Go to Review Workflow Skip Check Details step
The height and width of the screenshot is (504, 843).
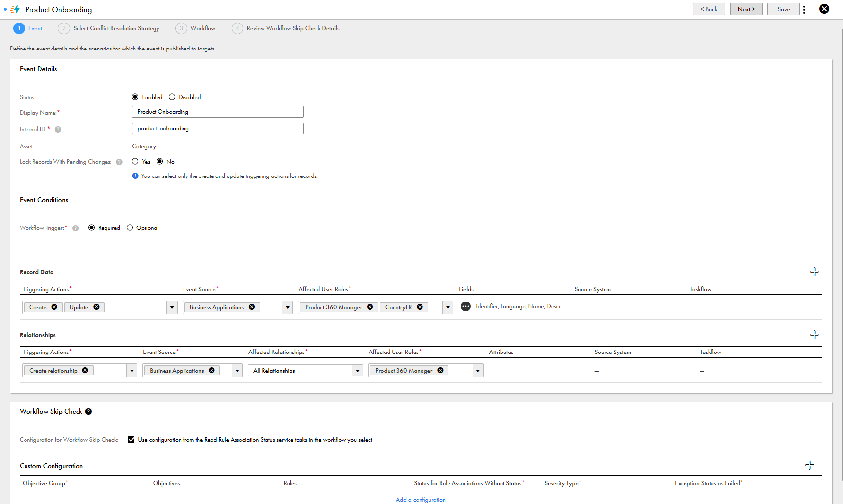(286, 28)
